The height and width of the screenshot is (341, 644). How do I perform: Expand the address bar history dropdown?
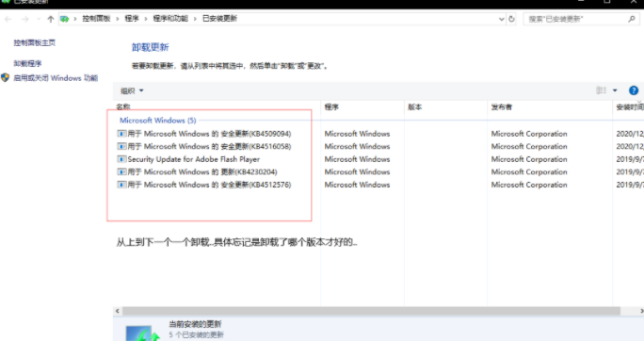click(x=502, y=19)
